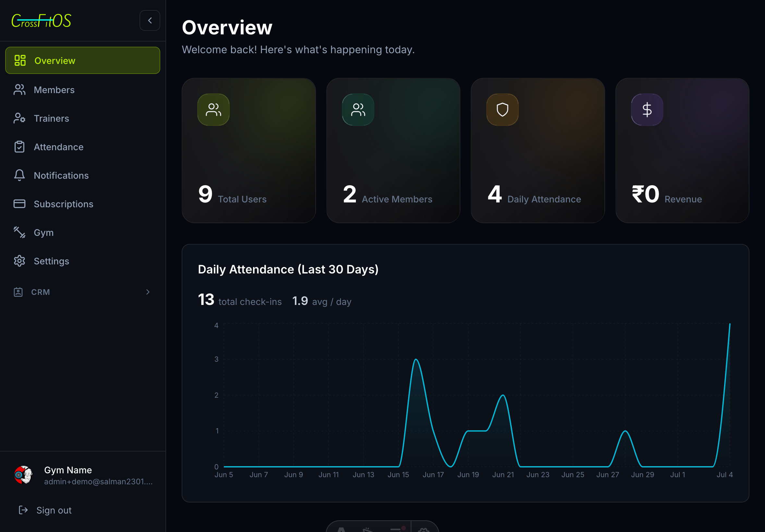Open the Subscriptions page
This screenshot has width=765, height=532.
pyautogui.click(x=83, y=204)
